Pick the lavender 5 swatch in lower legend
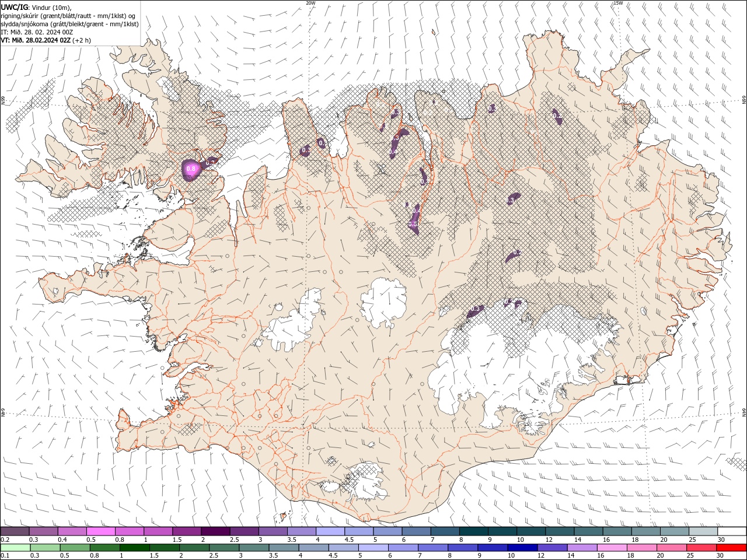This screenshot has height=560, width=747. point(373,548)
